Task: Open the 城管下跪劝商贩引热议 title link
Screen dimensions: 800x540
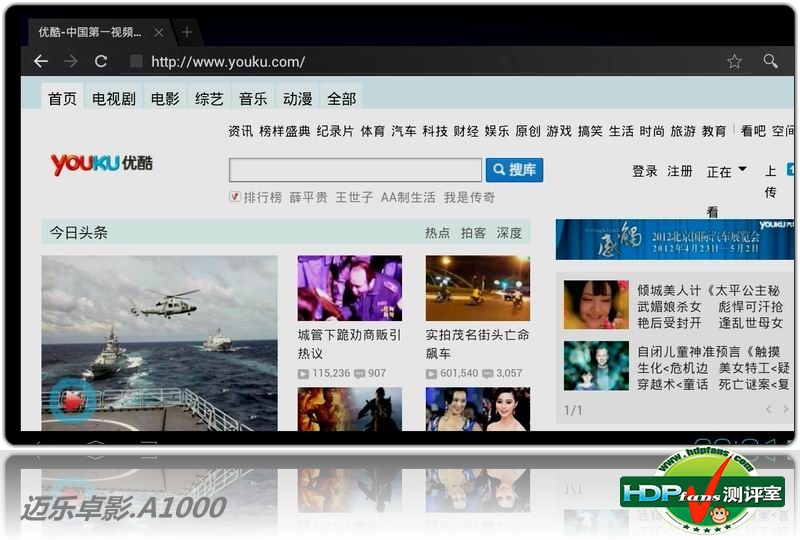Action: (x=349, y=344)
